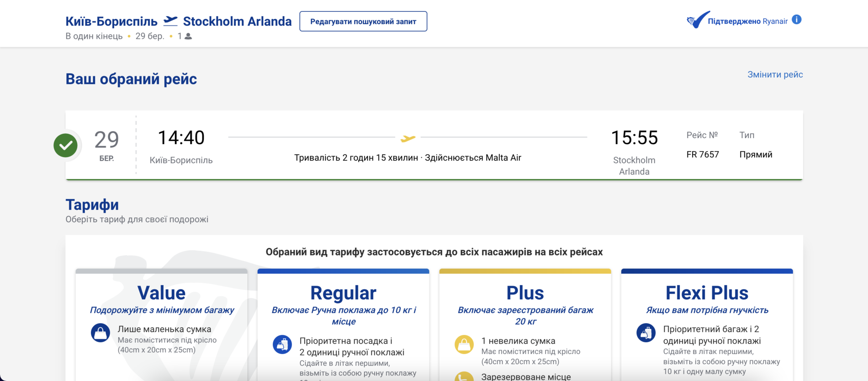
Task: Click the flight duration Malta Air text
Action: pos(408,158)
